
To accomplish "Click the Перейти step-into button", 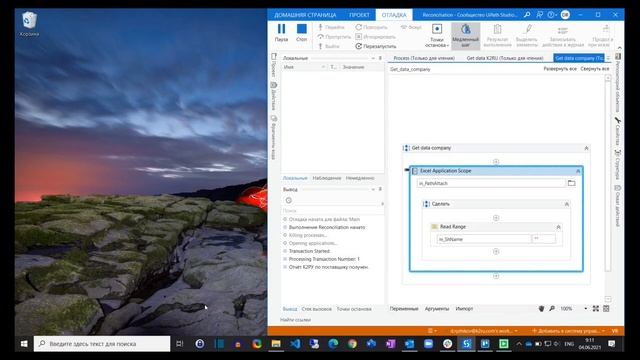I will pos(331,27).
